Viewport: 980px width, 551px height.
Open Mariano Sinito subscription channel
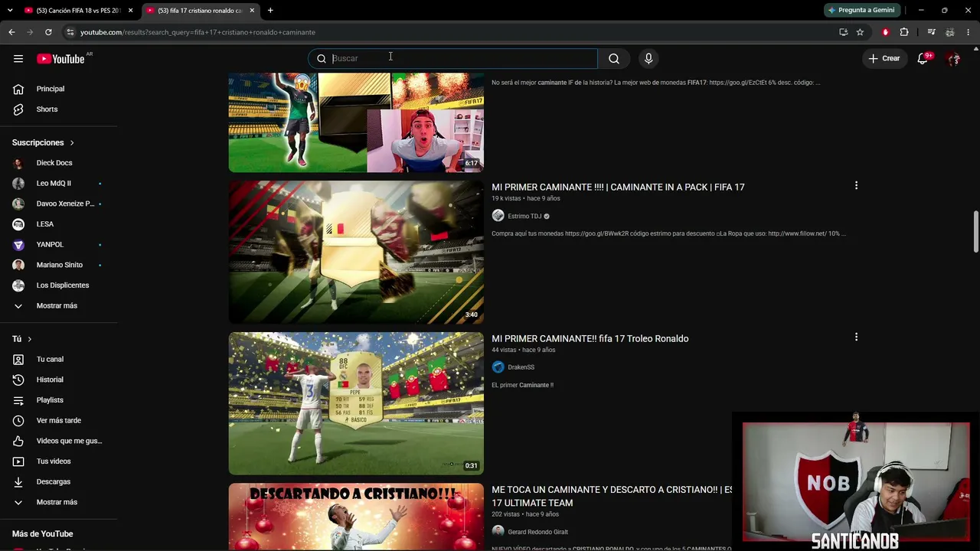tap(59, 265)
